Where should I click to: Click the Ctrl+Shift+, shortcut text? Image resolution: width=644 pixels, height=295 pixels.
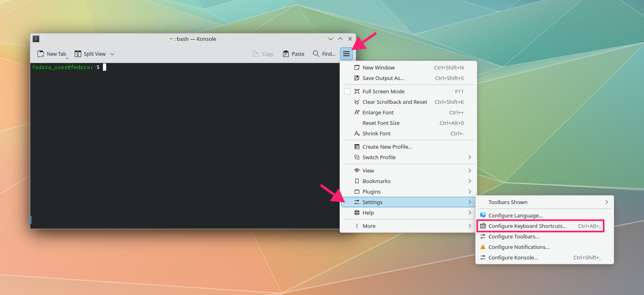pyautogui.click(x=587, y=257)
